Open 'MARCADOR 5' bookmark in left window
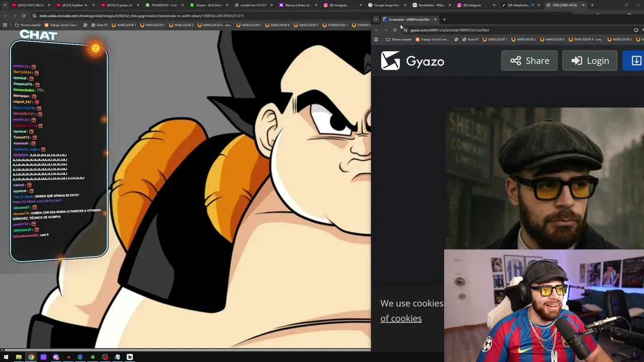 [250, 25]
